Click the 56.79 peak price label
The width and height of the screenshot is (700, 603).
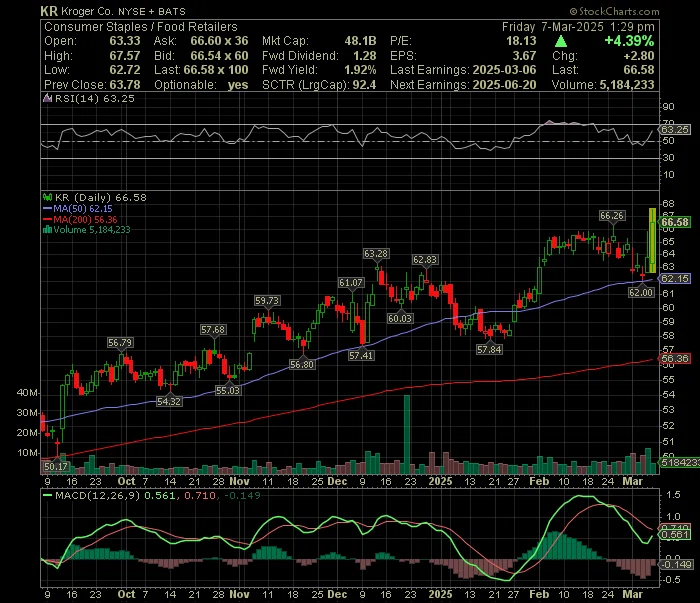120,343
